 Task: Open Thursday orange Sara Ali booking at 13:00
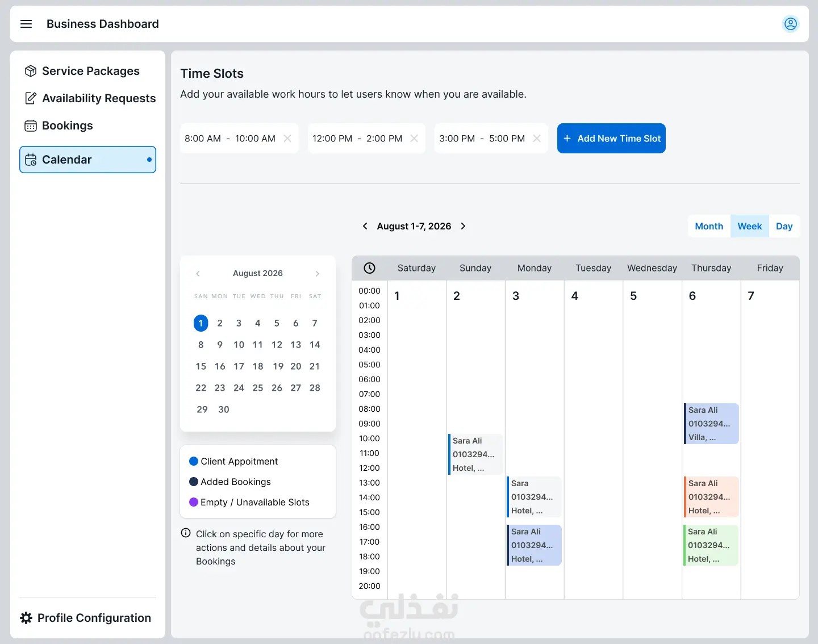(x=711, y=497)
